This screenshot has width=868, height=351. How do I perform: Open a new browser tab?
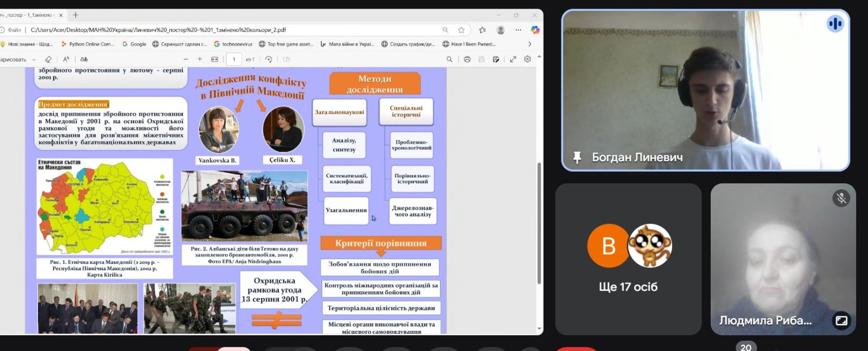coord(75,15)
